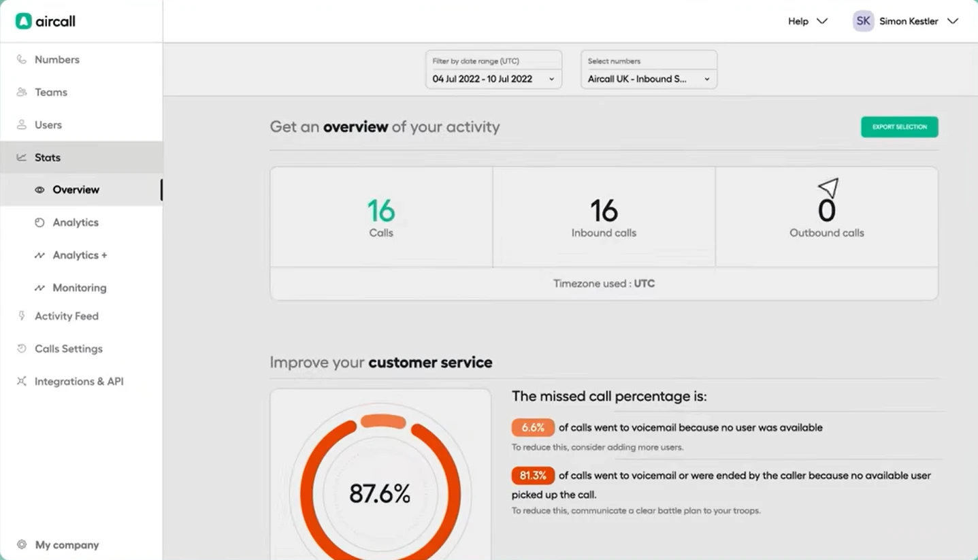Select the Numbers phone icon in sidebar
This screenshot has height=560, width=978.
tap(21, 60)
